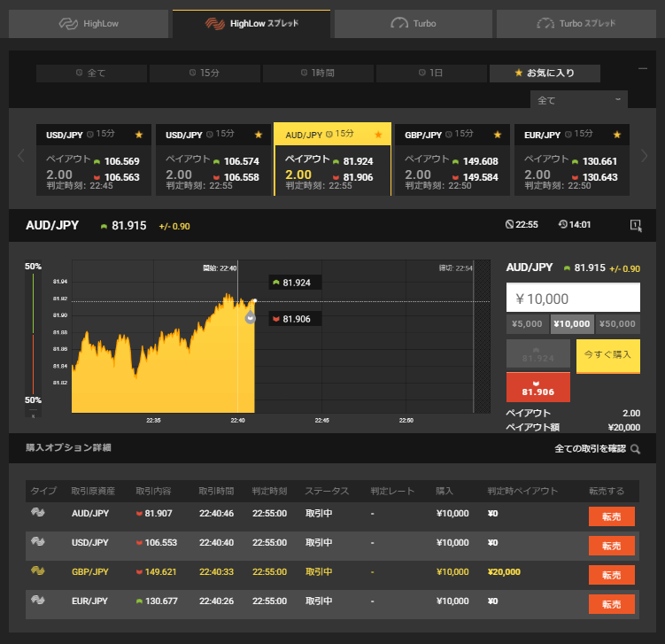Sell AUD/JPY position with 転売
The width and height of the screenshot is (665, 644).
(612, 516)
